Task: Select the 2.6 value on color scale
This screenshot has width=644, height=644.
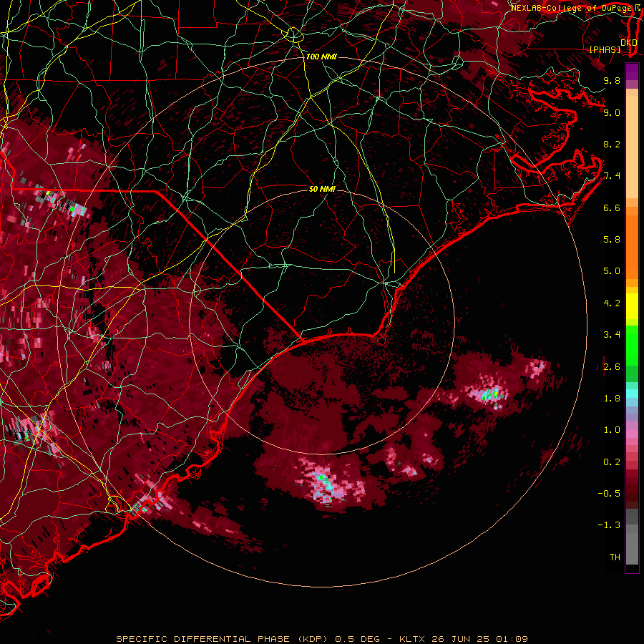Action: point(612,367)
